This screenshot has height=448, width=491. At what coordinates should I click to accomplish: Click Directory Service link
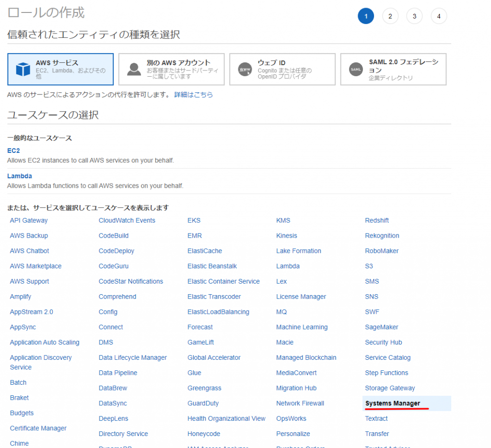[123, 434]
